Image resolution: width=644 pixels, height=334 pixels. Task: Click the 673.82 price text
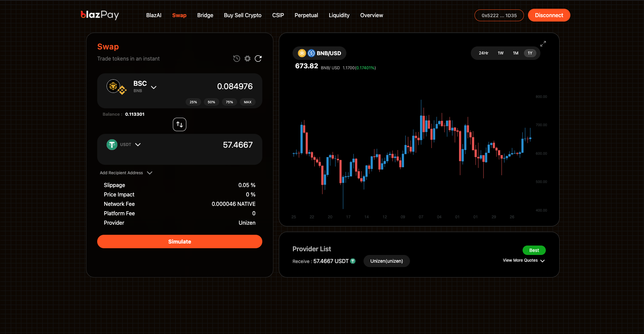coord(306,66)
